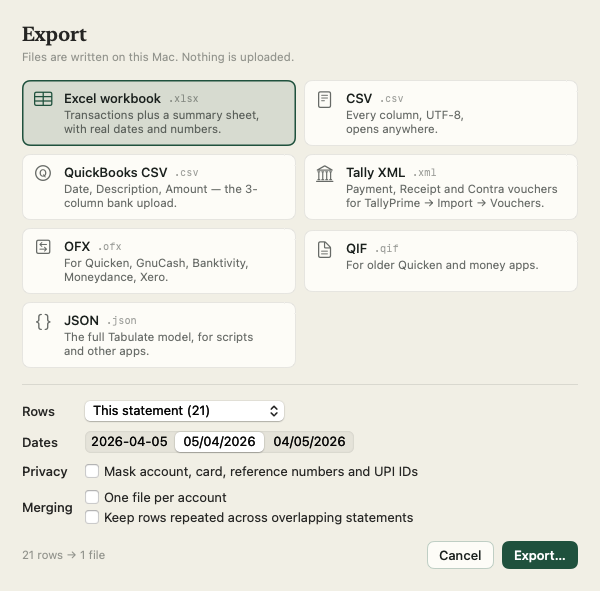Click the CSV document icon
600x591 pixels.
click(324, 100)
